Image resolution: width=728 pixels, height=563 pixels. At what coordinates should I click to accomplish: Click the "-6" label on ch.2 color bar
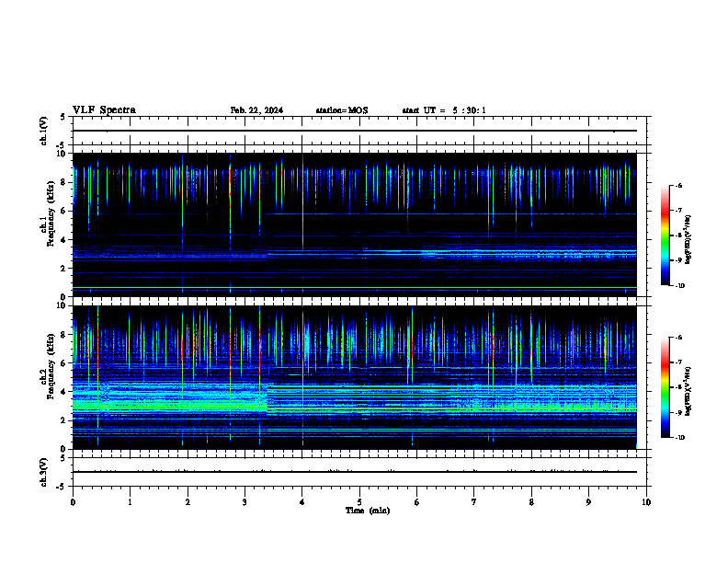click(678, 338)
